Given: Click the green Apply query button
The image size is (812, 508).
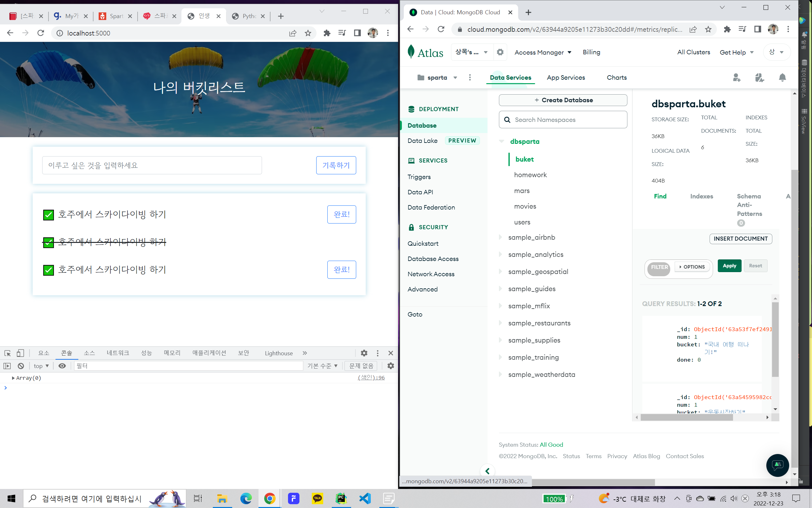Looking at the screenshot, I should click(730, 266).
